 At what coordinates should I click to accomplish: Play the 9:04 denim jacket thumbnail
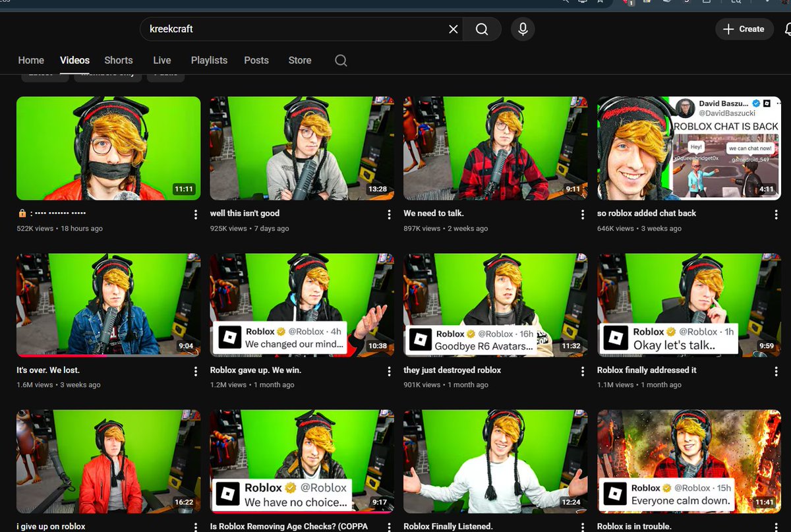108,305
